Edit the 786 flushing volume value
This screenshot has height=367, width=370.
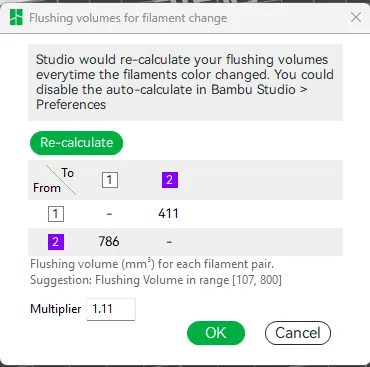click(x=109, y=241)
